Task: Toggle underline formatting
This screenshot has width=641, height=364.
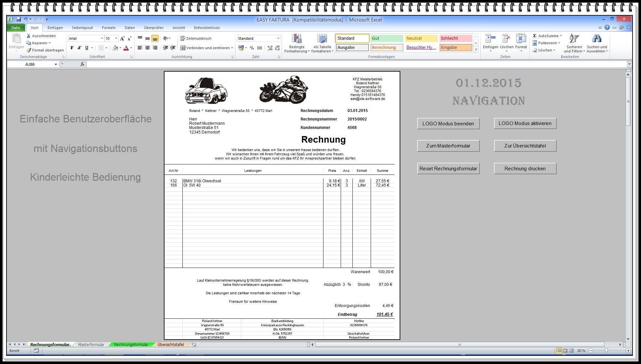Action: (87, 48)
